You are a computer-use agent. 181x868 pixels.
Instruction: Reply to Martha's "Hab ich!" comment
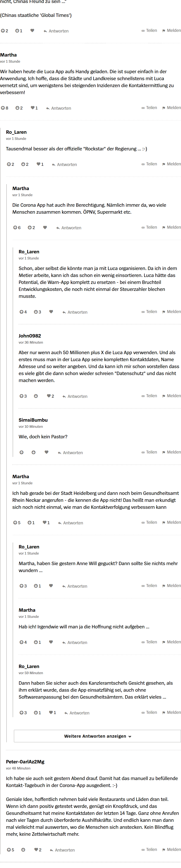coord(75,642)
